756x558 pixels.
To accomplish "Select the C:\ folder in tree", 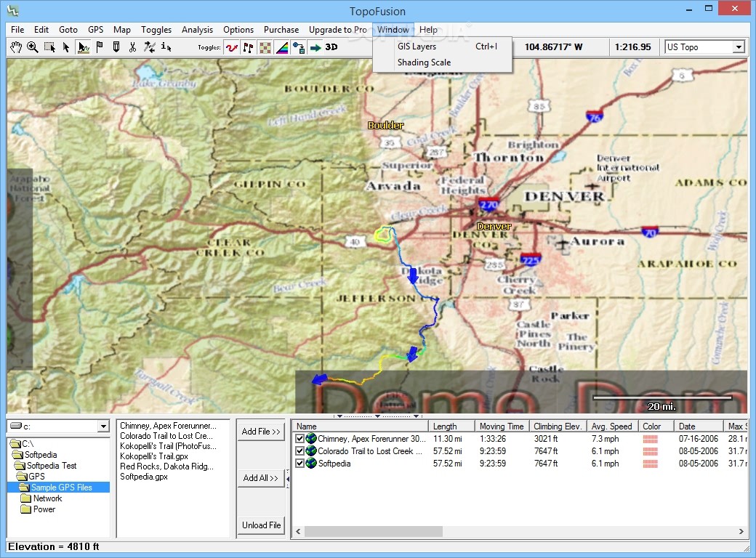I will pos(23,444).
